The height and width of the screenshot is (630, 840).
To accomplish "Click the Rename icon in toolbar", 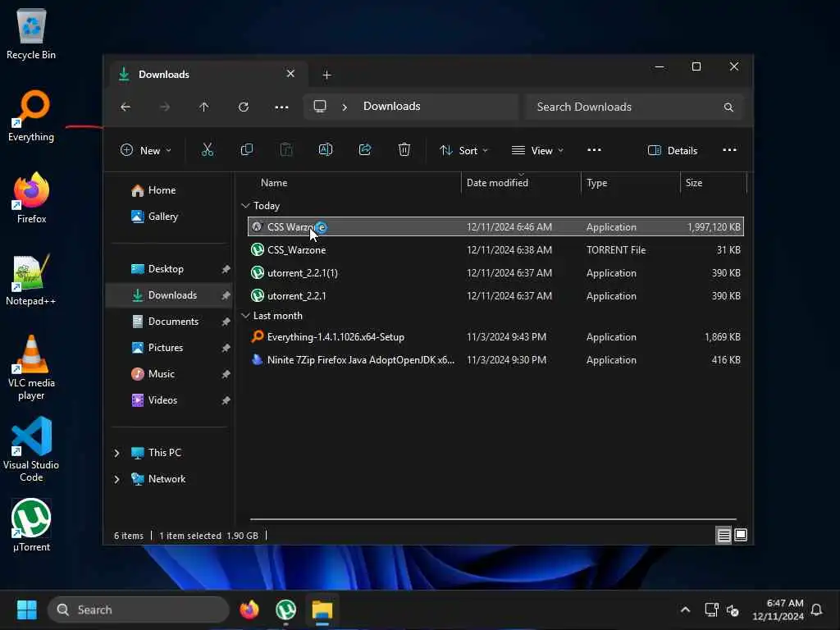I will pyautogui.click(x=326, y=150).
